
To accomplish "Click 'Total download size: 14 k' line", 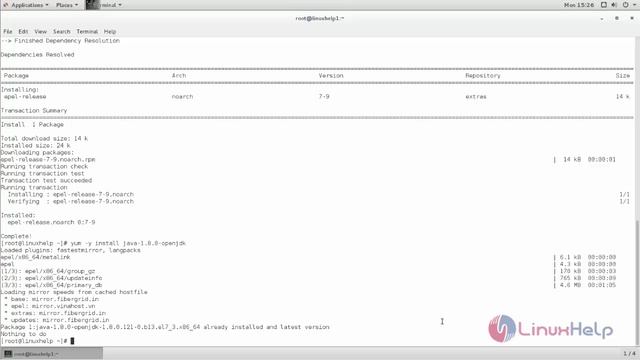I will tap(44, 139).
